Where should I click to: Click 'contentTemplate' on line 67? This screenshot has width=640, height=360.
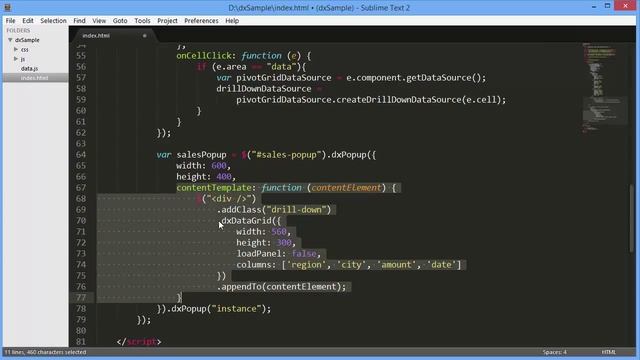tap(214, 188)
